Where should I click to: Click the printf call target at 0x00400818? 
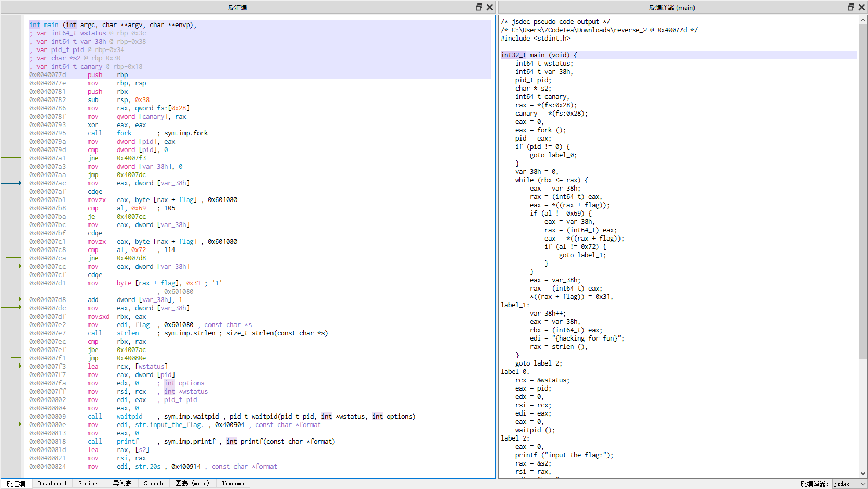pyautogui.click(x=128, y=442)
